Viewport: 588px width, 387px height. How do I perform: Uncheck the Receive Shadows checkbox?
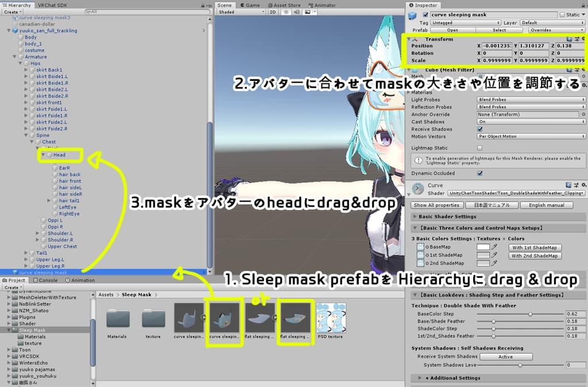pyautogui.click(x=480, y=129)
